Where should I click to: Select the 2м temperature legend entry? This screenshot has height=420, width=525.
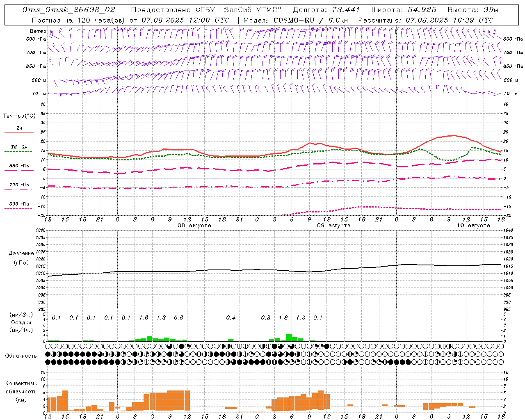click(19, 128)
